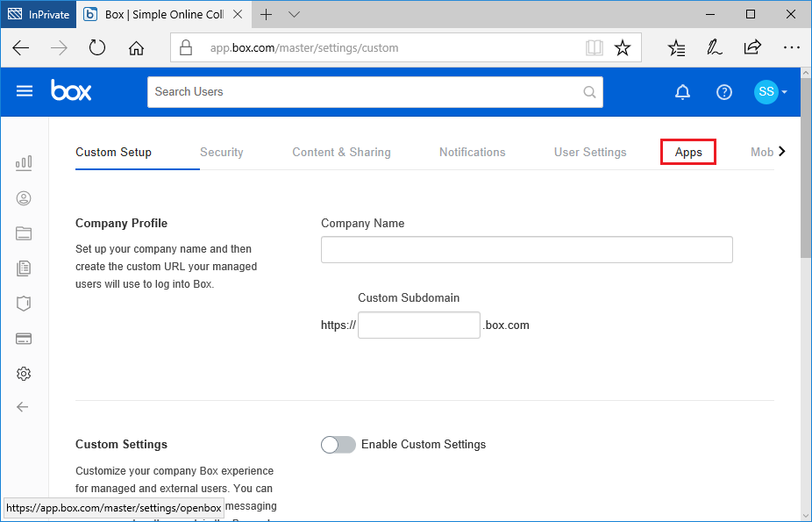Screen dimensions: 812x522
Task: Click the search magnifier icon
Action: pyautogui.click(x=589, y=92)
